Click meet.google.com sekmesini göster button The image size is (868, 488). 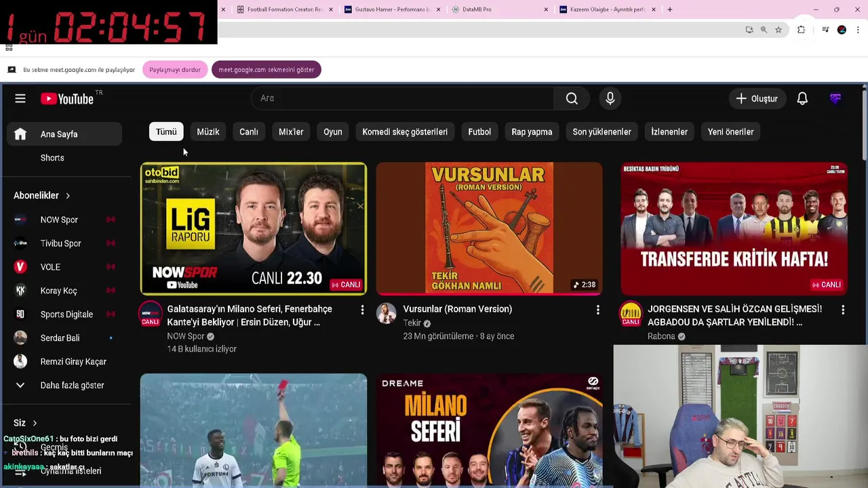tap(267, 70)
